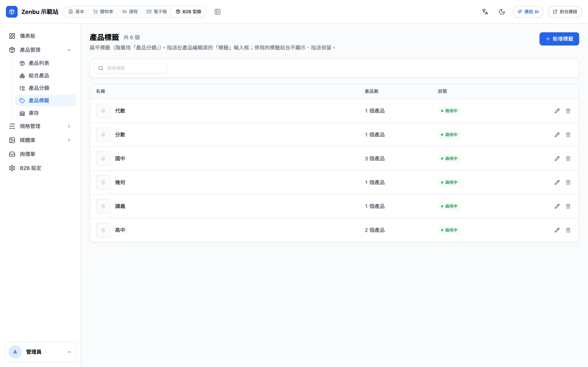The height and width of the screenshot is (367, 588).
Task: Click the edit pencil for 國中 tag
Action: click(x=557, y=159)
